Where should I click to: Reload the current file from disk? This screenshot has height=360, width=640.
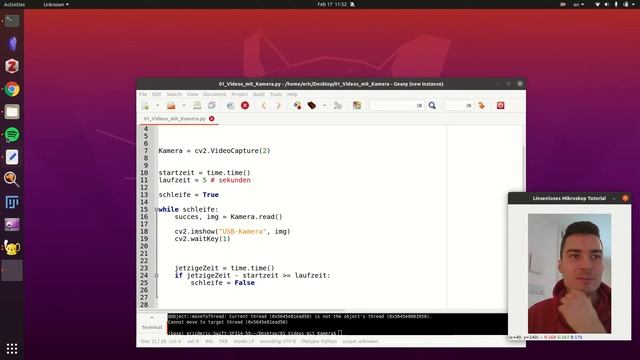coord(231,106)
